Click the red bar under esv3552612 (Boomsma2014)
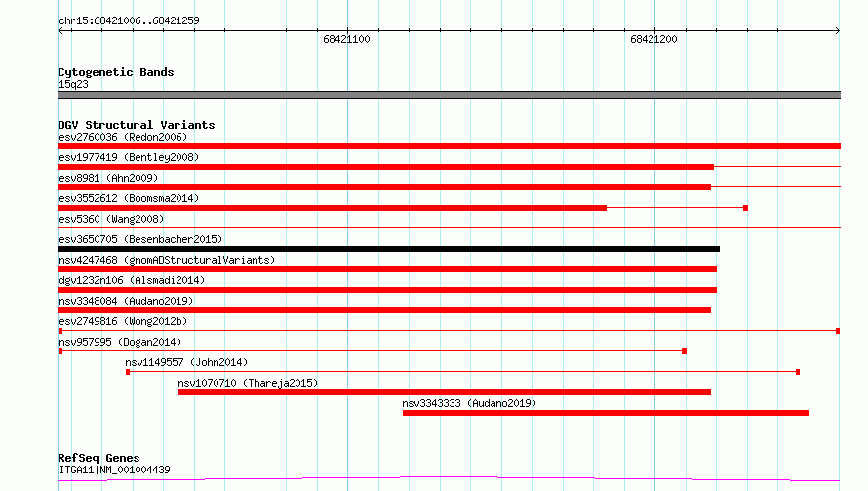868x491 pixels. pos(333,208)
